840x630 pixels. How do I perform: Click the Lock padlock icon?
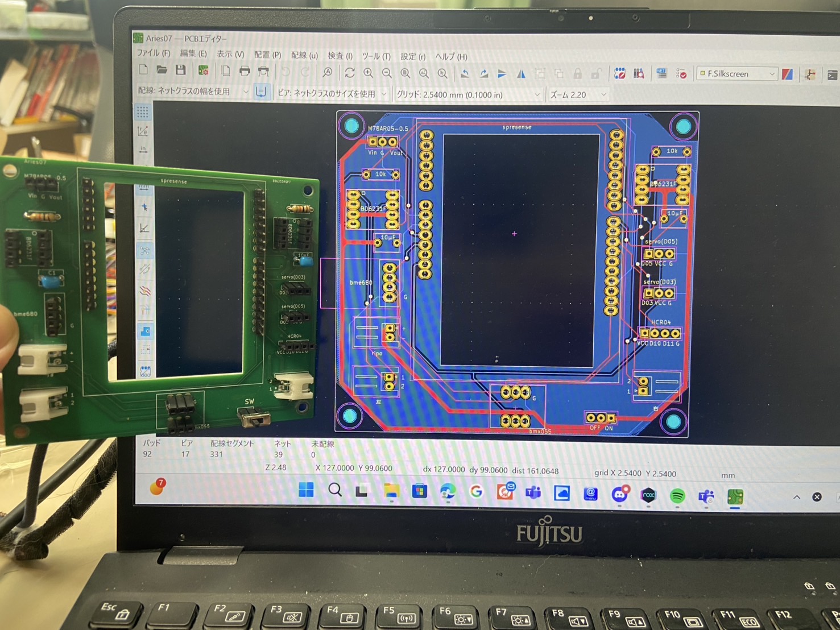point(577,74)
